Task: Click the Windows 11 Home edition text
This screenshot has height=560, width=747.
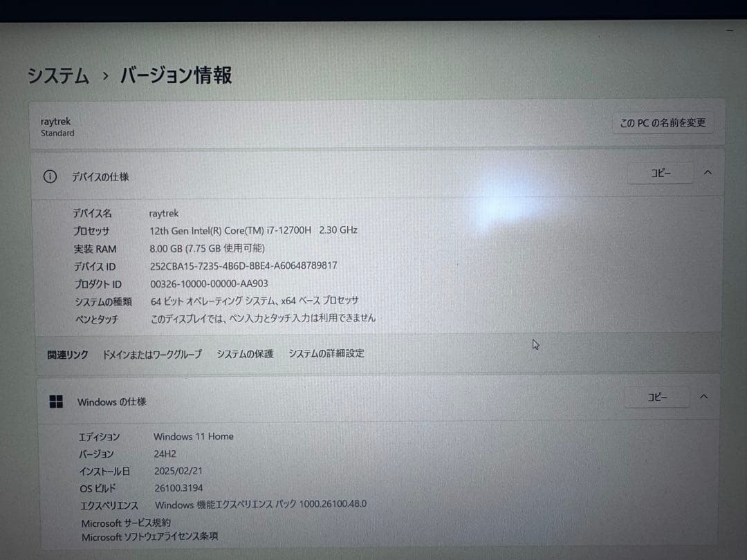Action: (x=193, y=436)
